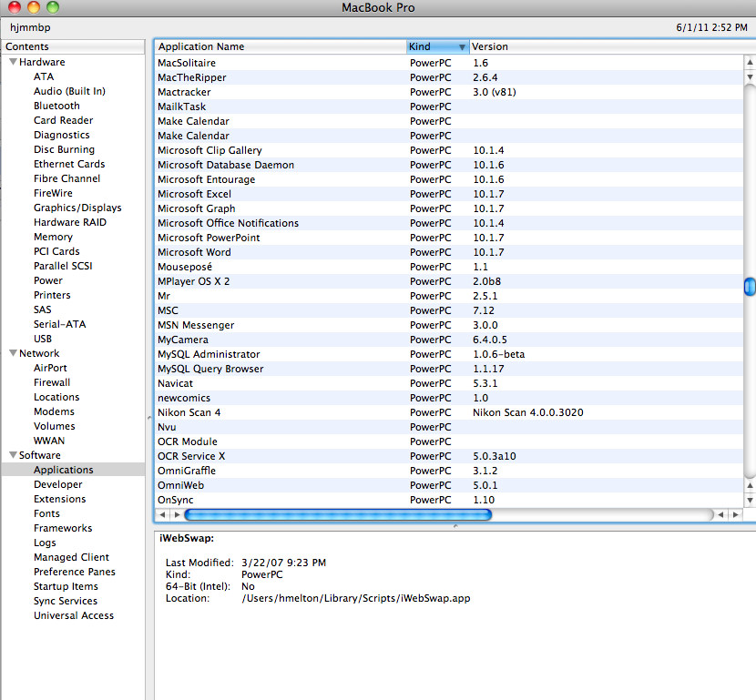Click horizontal scroll-right arrow at far right
The width and height of the screenshot is (756, 700).
tap(736, 514)
